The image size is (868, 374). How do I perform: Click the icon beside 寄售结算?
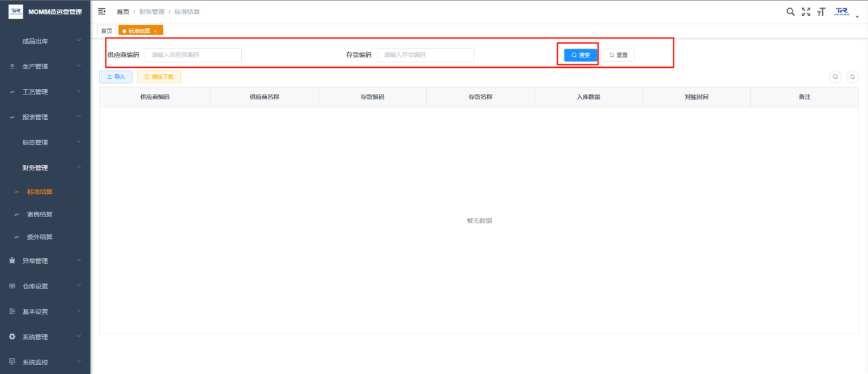click(x=17, y=215)
